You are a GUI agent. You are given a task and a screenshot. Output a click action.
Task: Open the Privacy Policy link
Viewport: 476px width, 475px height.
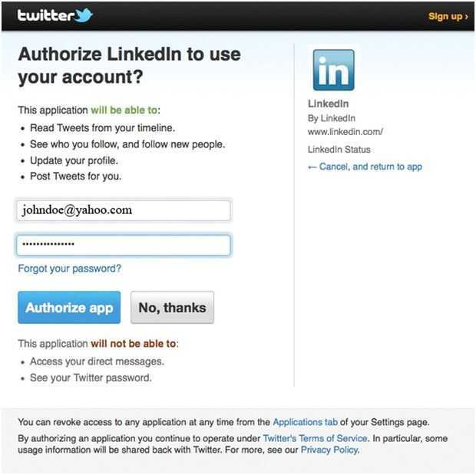[x=329, y=450]
